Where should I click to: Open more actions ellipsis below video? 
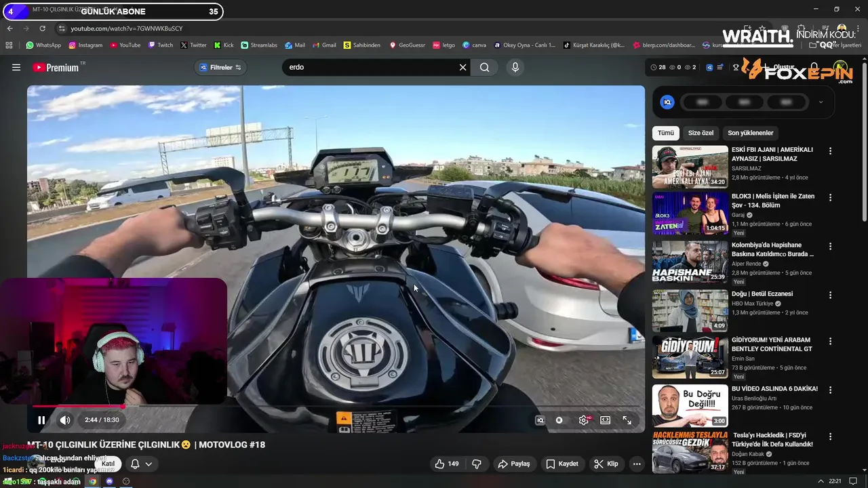click(637, 464)
